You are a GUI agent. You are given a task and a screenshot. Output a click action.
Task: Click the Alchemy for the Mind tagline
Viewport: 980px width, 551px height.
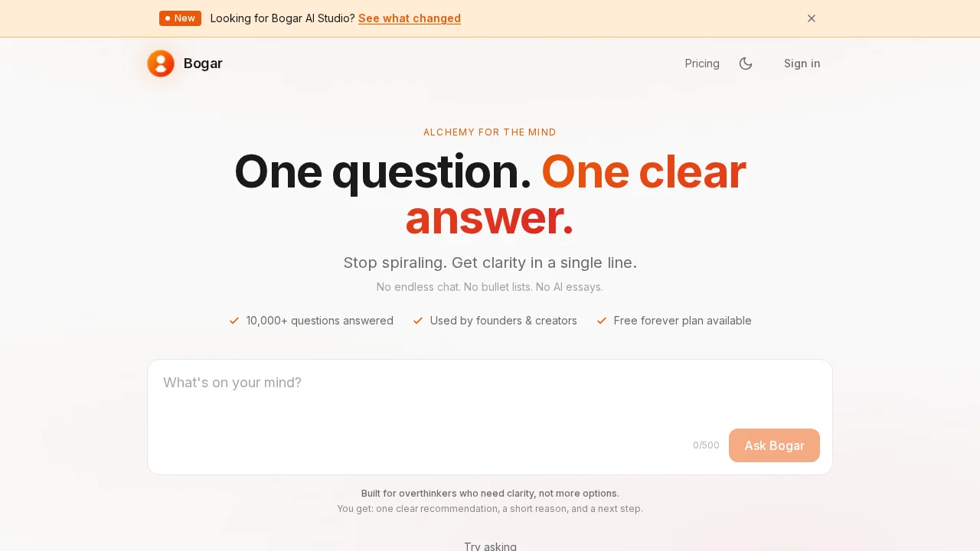click(x=490, y=132)
